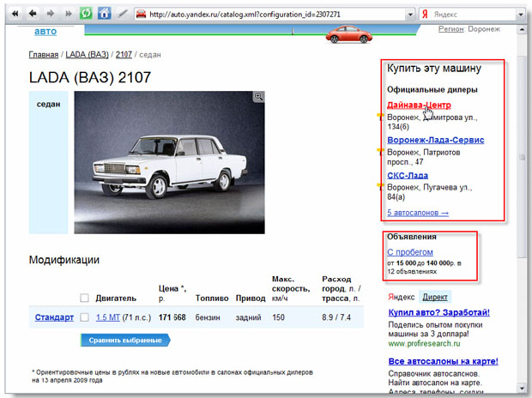Click the Двигатель column header
The height and width of the screenshot is (398, 532).
[x=116, y=298]
